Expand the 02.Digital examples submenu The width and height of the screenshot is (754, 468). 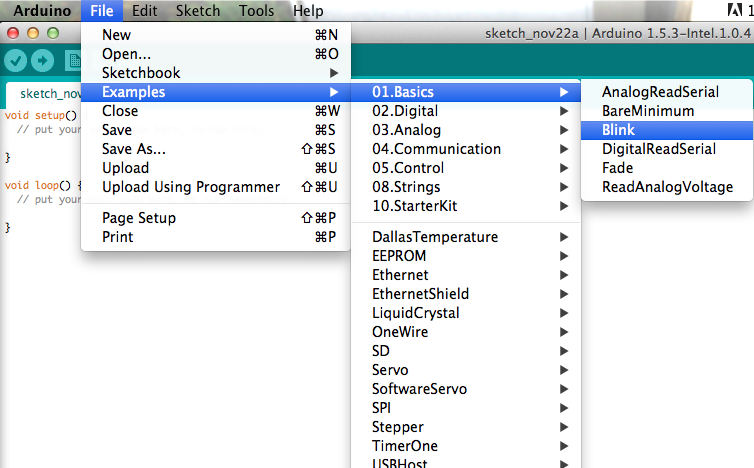[x=466, y=111]
